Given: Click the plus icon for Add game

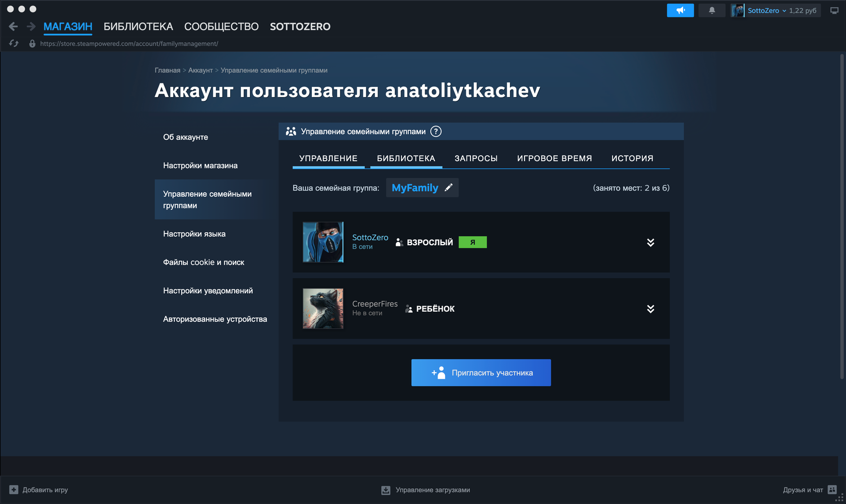Looking at the screenshot, I should [14, 490].
